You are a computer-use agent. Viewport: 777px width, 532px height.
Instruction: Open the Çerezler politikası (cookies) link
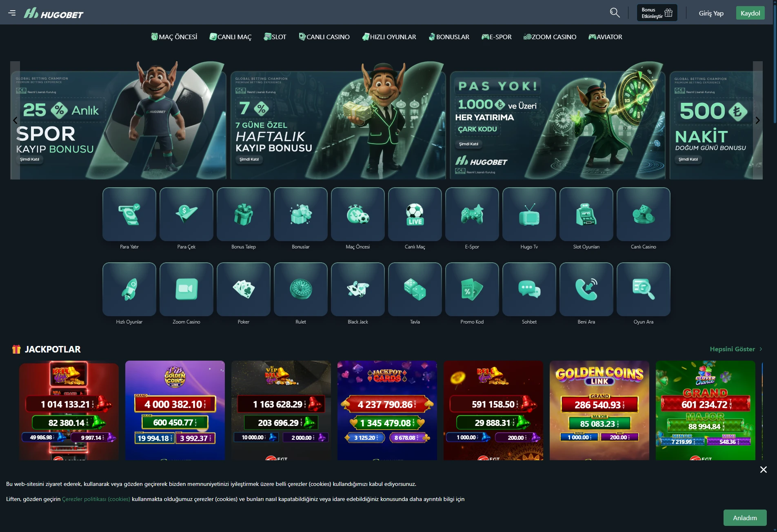click(x=96, y=499)
